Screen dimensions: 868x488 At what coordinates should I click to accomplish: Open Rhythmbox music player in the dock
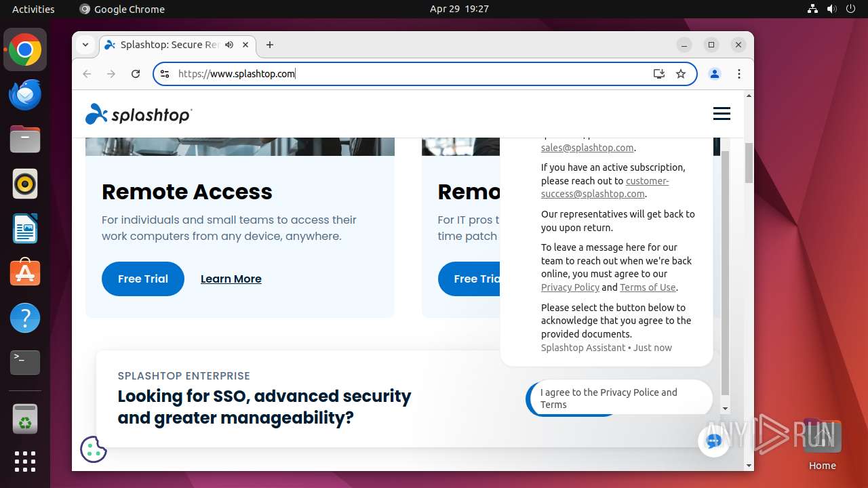click(25, 184)
